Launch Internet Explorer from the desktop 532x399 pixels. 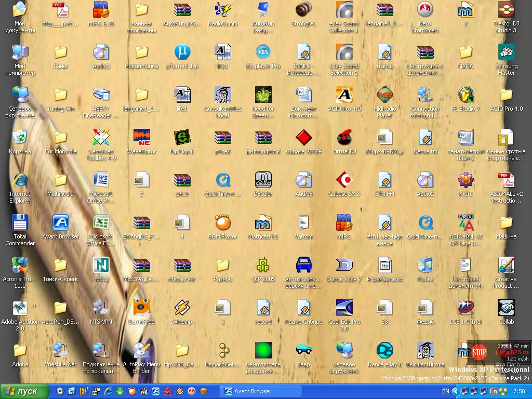(x=20, y=180)
